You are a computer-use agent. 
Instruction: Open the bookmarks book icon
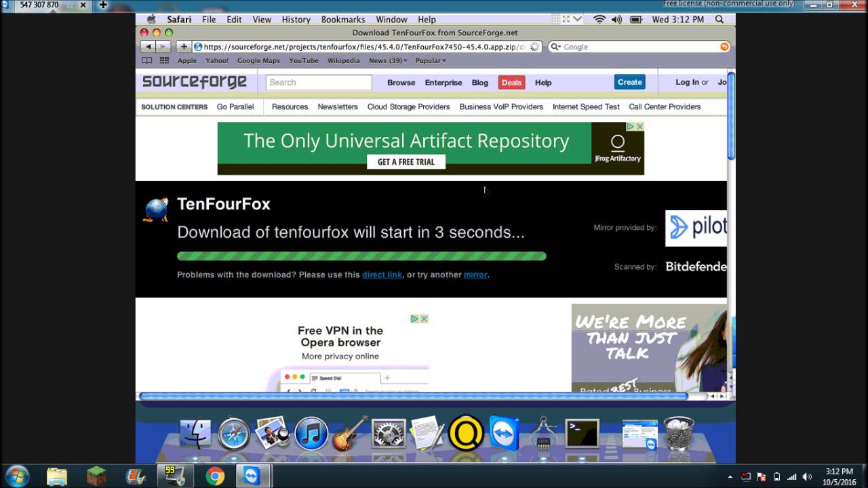(x=146, y=60)
